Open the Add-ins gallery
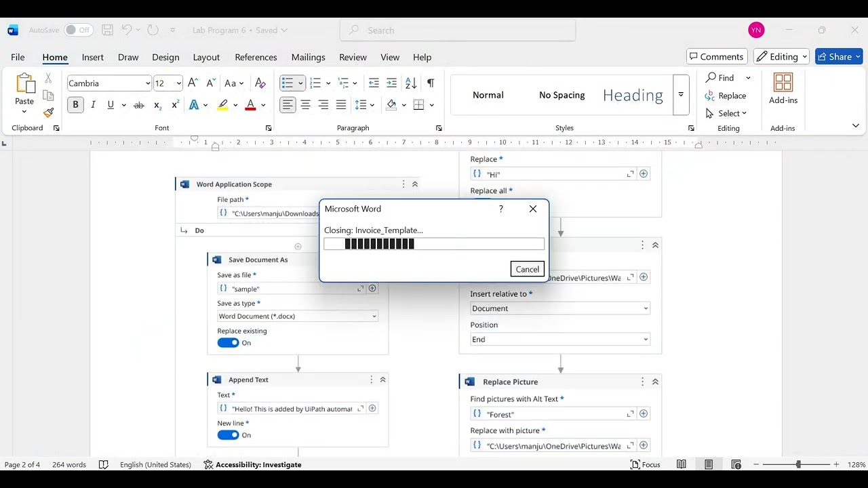This screenshot has width=868, height=488. (783, 89)
